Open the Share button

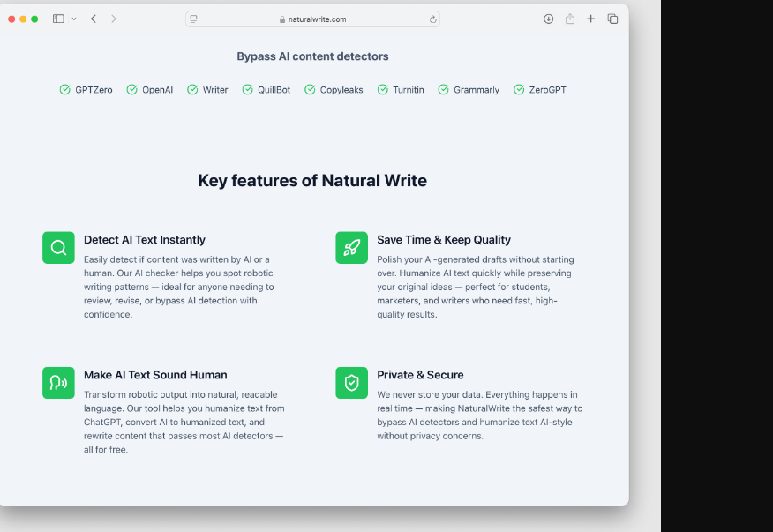tap(570, 19)
